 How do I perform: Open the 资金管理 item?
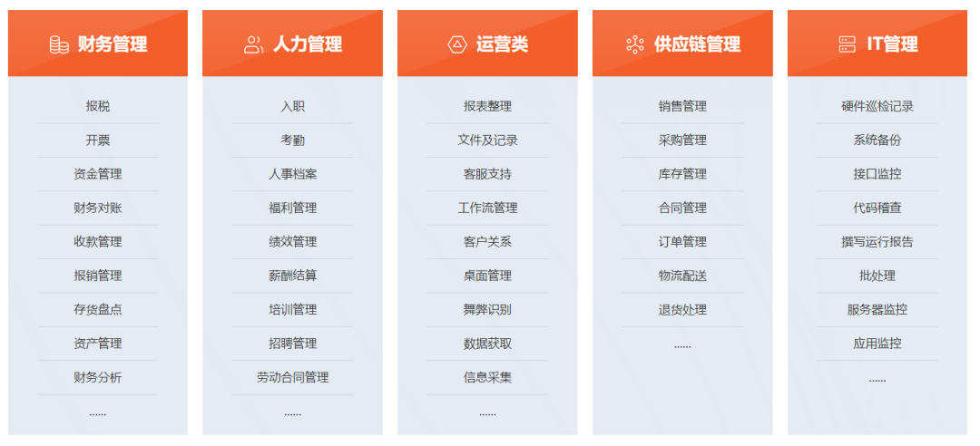coord(98,174)
